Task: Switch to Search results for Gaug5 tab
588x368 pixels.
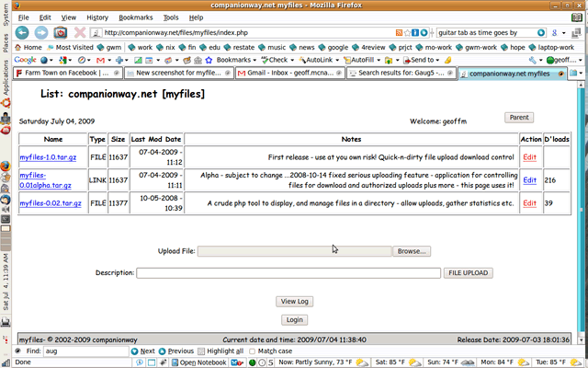Action: coord(401,74)
